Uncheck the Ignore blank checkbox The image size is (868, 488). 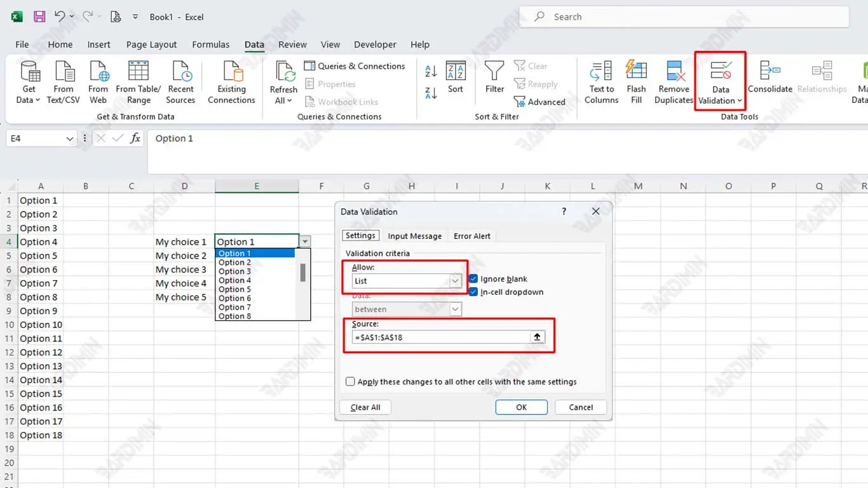point(473,279)
